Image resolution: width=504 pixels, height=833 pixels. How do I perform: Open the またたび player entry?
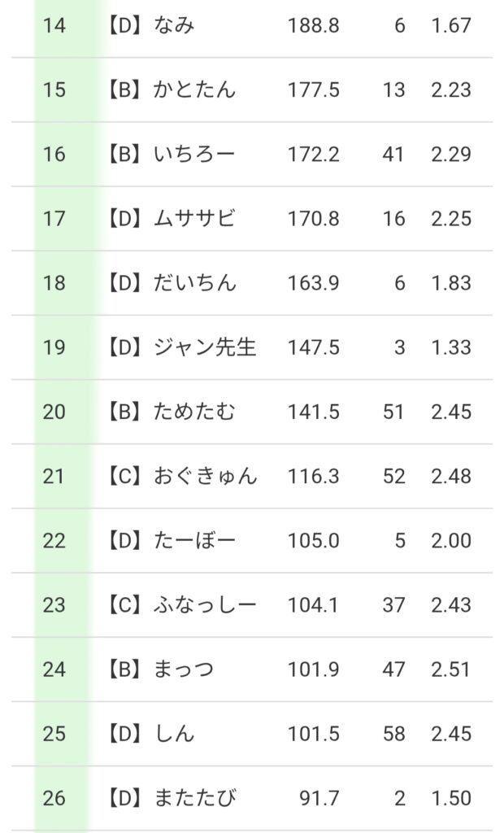194,798
